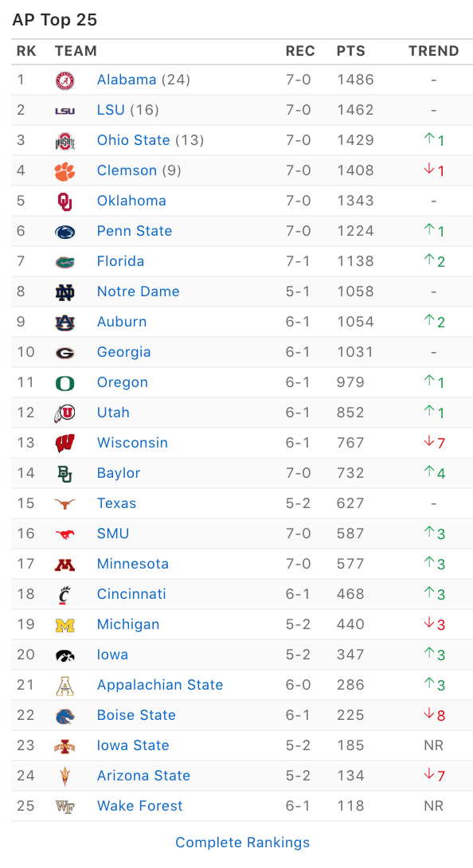Open the Minnesota team link
The height and width of the screenshot is (868, 473).
click(133, 564)
